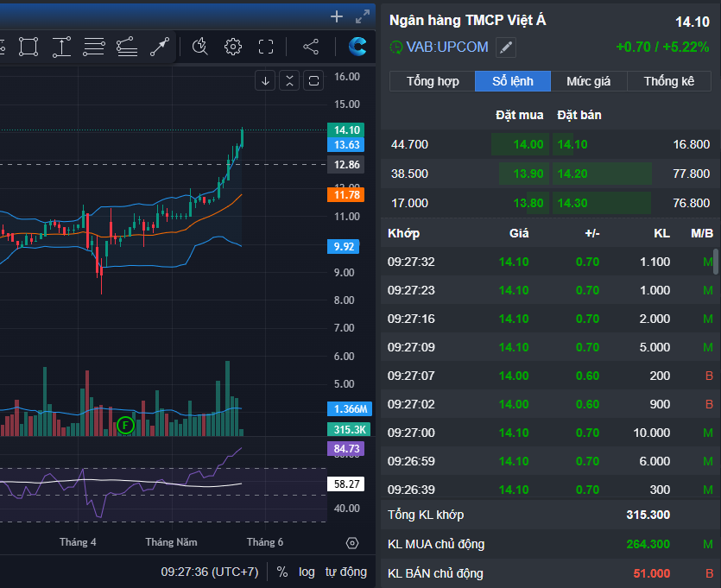Click the Khớp column header

[x=403, y=233]
